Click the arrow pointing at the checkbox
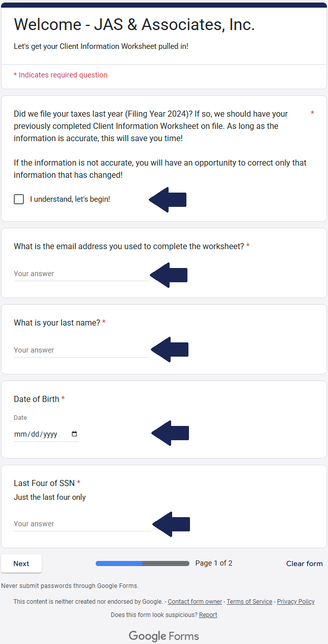328x644 pixels. pyautogui.click(x=168, y=200)
